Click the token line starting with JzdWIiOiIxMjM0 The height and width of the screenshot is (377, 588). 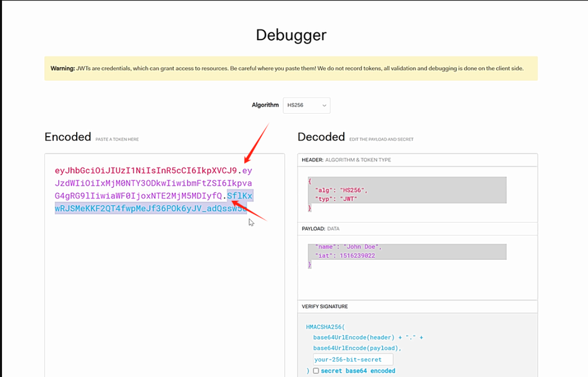point(153,183)
